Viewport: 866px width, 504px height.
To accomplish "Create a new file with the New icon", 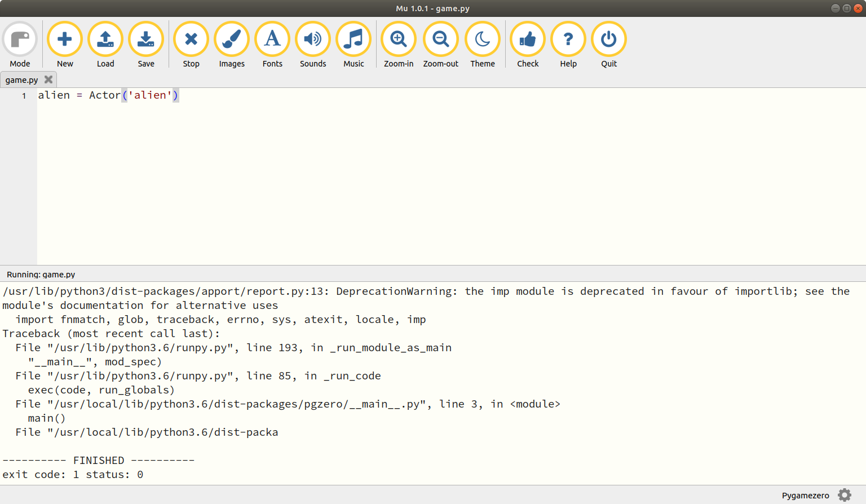I will (x=65, y=39).
